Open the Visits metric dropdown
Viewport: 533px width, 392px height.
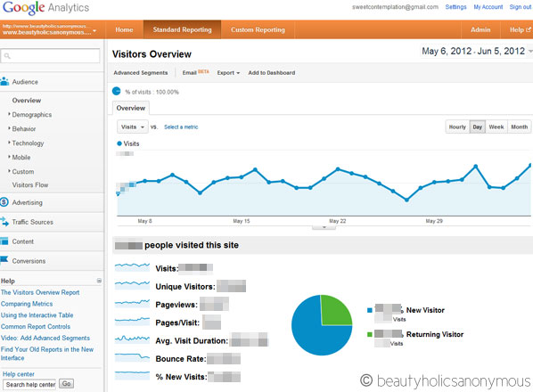click(133, 127)
